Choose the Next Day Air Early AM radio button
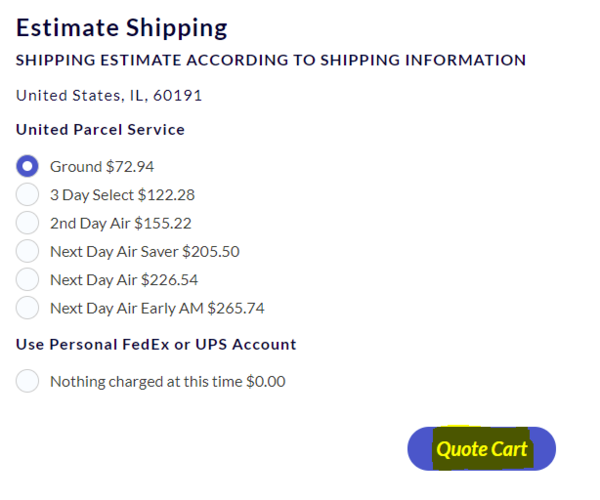600x500 pixels. coord(28,308)
